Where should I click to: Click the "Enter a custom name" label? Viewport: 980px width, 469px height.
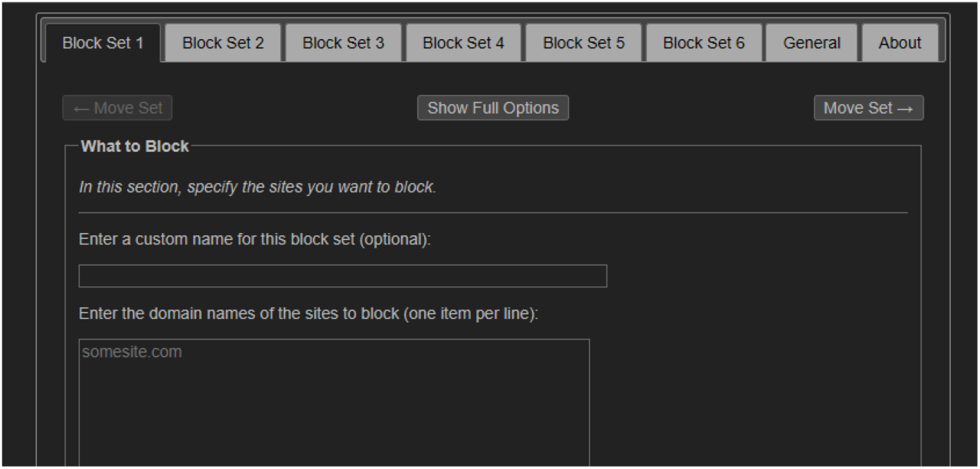tap(255, 239)
